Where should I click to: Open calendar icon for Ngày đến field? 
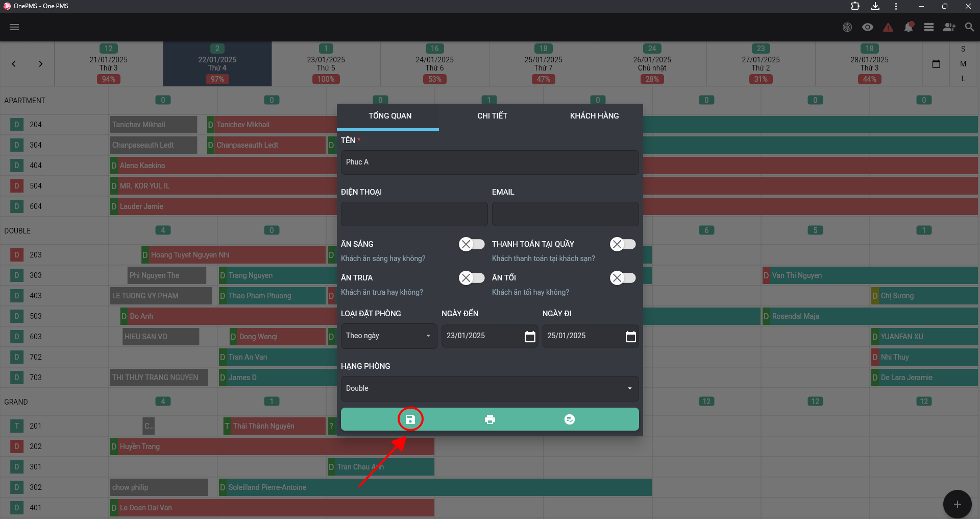(530, 336)
